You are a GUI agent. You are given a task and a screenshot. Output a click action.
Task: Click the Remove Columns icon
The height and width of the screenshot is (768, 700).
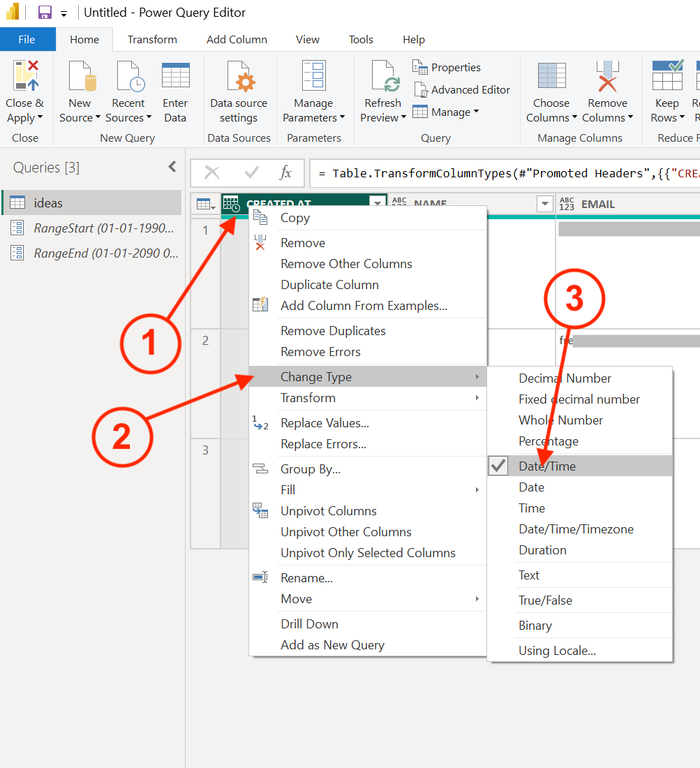coord(607,76)
